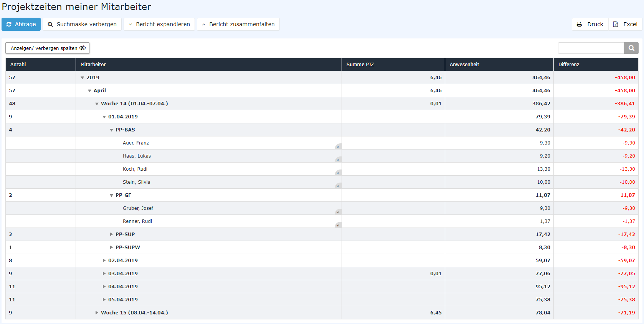This screenshot has height=324, width=644.
Task: Print the report via Druck
Action: [x=590, y=24]
